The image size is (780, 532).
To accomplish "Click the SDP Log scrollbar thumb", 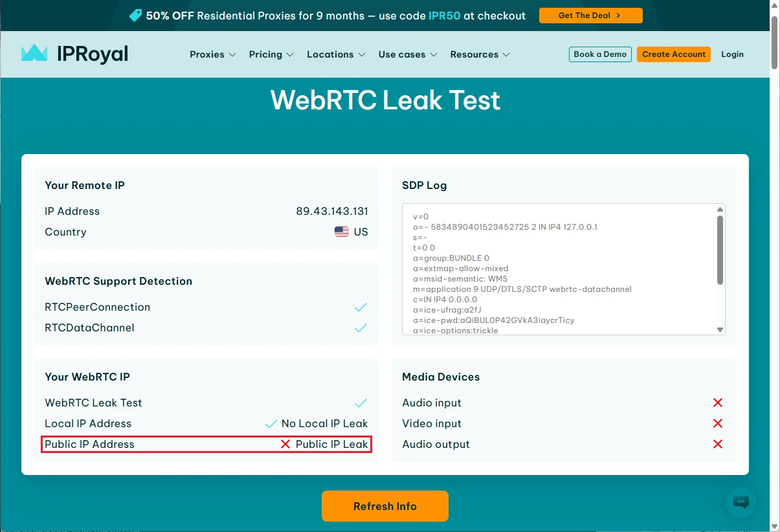I will (x=720, y=250).
